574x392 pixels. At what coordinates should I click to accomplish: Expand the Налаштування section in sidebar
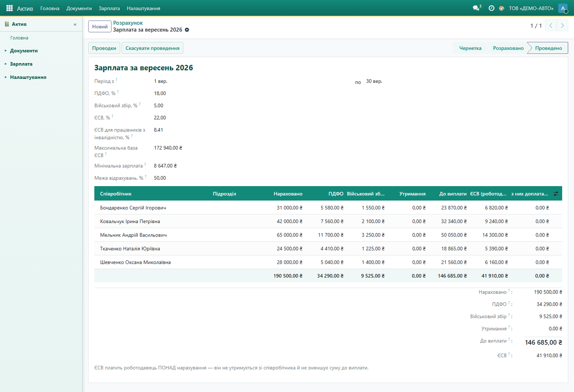(x=28, y=77)
